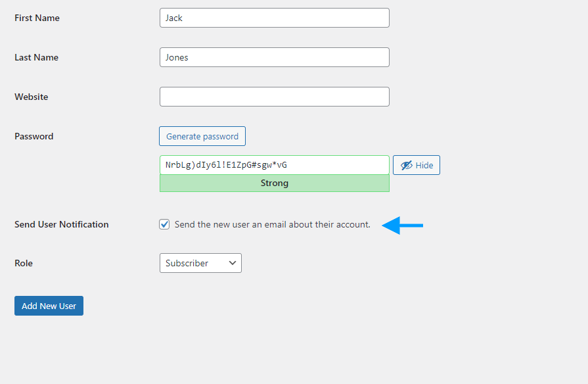Screen dimensions: 588x384
Task: Click the blue arrow pointing at notification text
Action: pos(402,226)
